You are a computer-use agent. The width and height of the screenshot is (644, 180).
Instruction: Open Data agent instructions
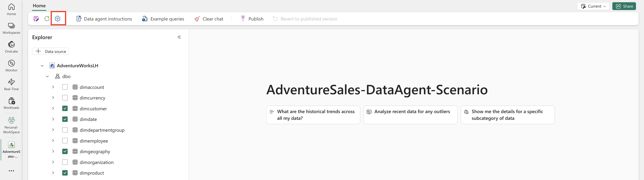(x=104, y=19)
